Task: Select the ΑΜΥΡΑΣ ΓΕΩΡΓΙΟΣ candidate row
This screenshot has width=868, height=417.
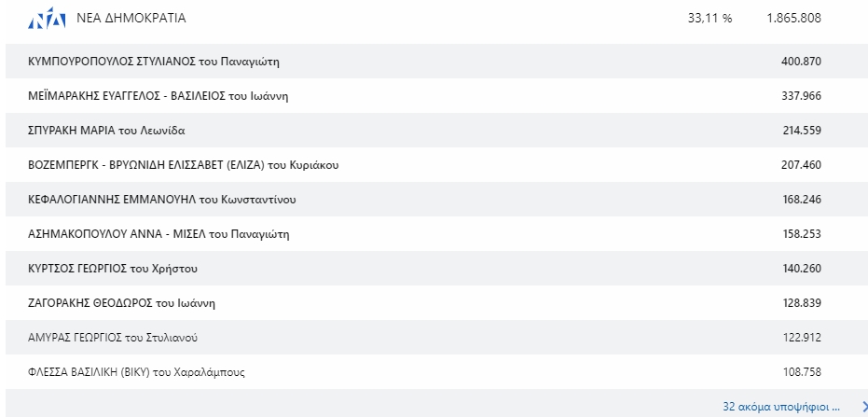Action: 114,337
